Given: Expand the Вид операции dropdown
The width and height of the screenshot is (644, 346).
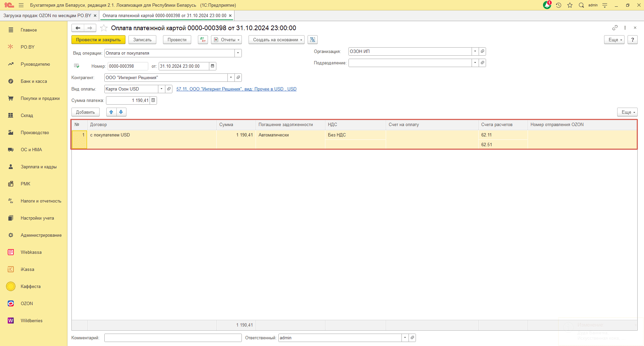Looking at the screenshot, I should [x=238, y=53].
